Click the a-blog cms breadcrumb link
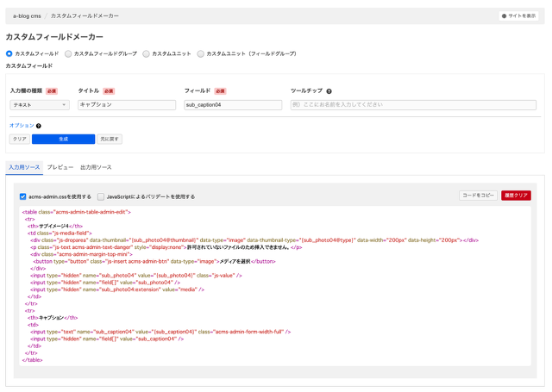 click(26, 16)
